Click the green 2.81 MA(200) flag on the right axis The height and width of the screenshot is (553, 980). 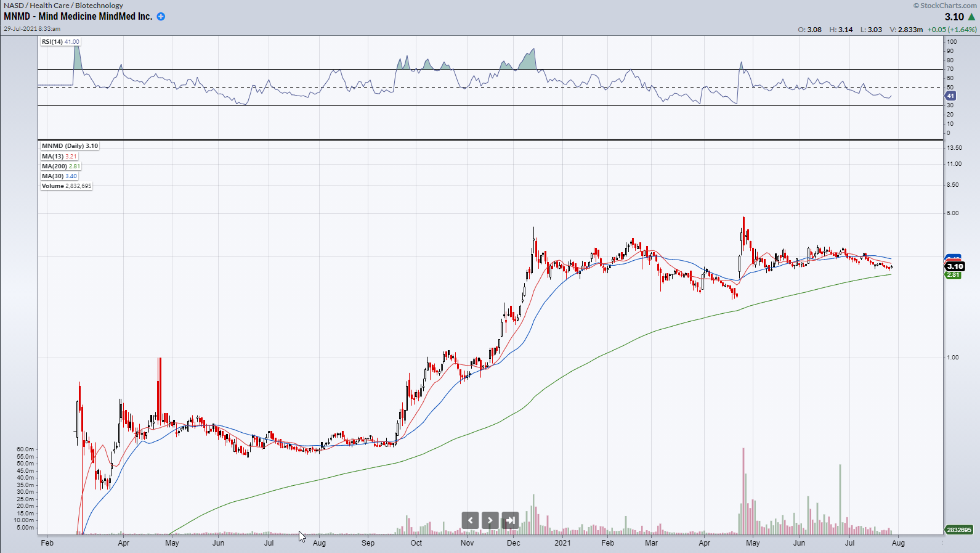[x=953, y=275]
